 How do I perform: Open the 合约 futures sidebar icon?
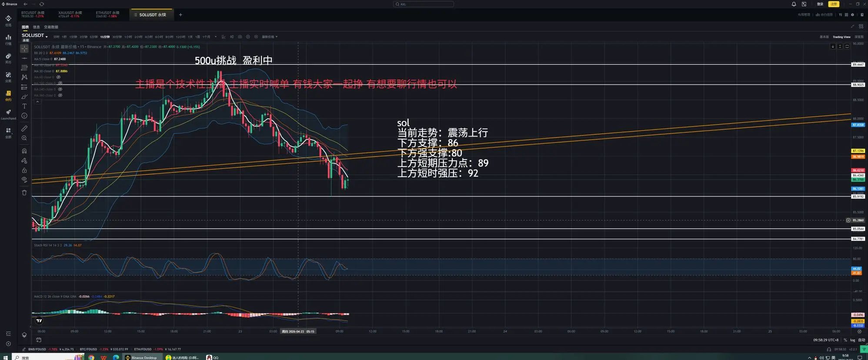8,96
